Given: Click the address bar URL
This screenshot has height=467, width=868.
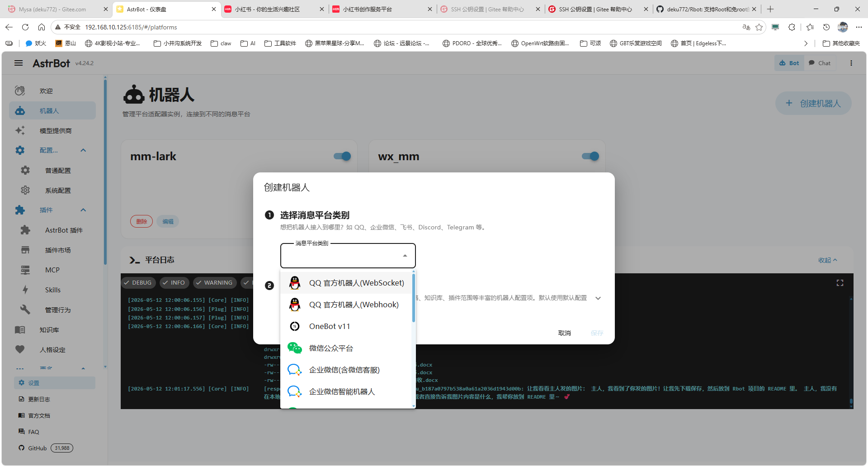Looking at the screenshot, I should [131, 27].
